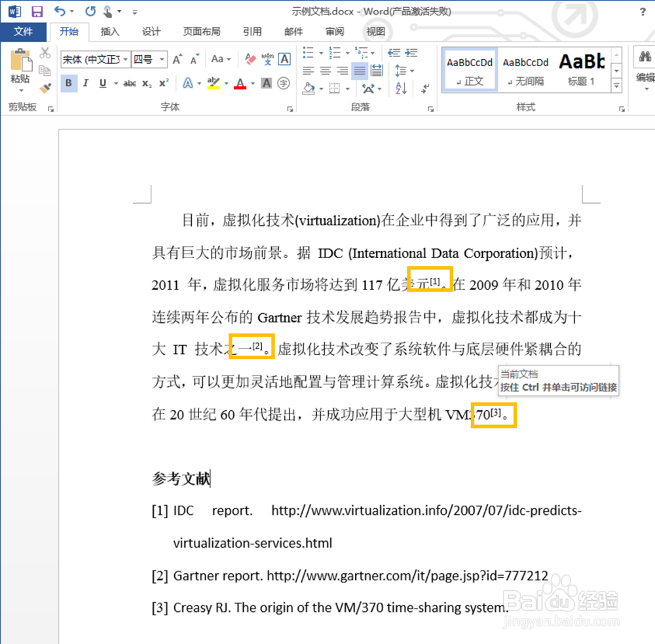
Task: Click the Paste clipboard icon
Action: click(x=20, y=60)
